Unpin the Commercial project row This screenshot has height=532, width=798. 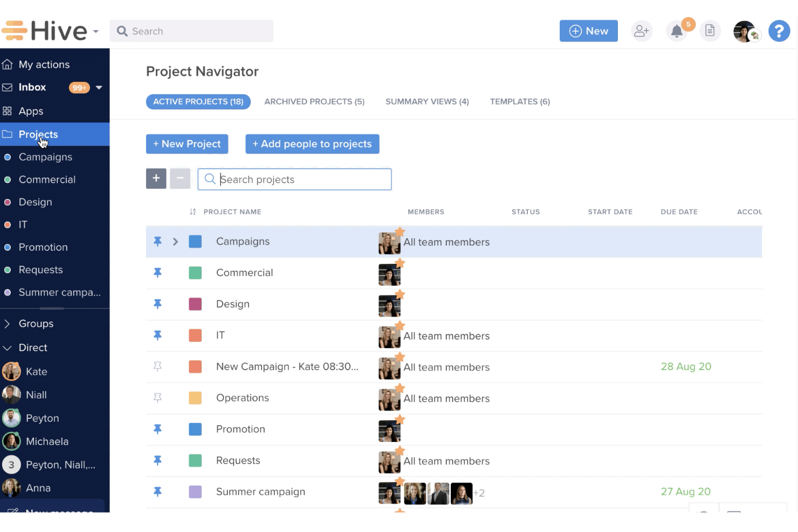(157, 273)
